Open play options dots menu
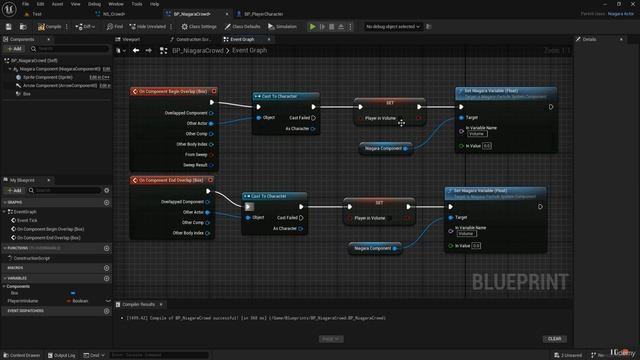Viewport: 640px width, 360px height. (x=350, y=27)
